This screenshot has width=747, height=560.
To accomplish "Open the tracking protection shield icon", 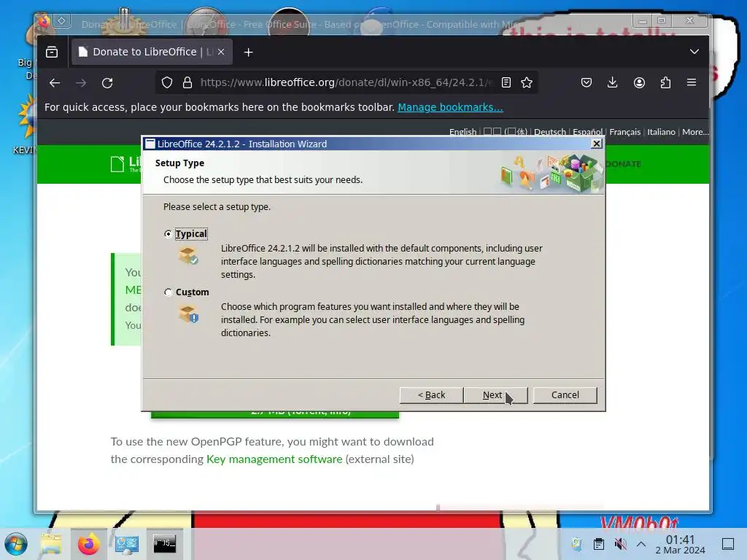I will point(167,83).
